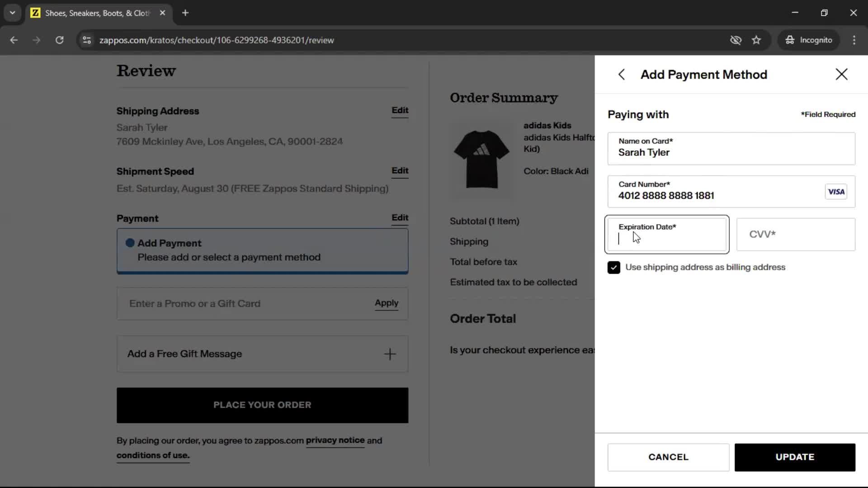Reload the page

59,40
